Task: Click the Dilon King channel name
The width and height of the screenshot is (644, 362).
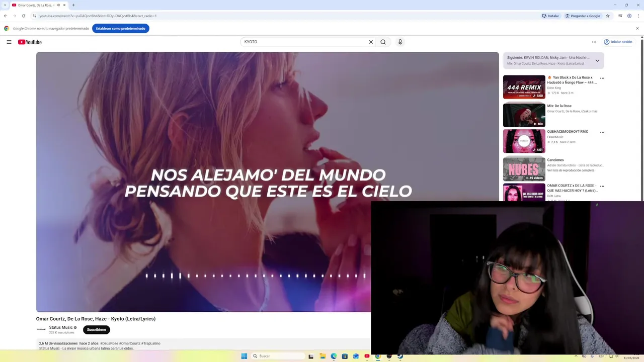Action: (x=554, y=88)
